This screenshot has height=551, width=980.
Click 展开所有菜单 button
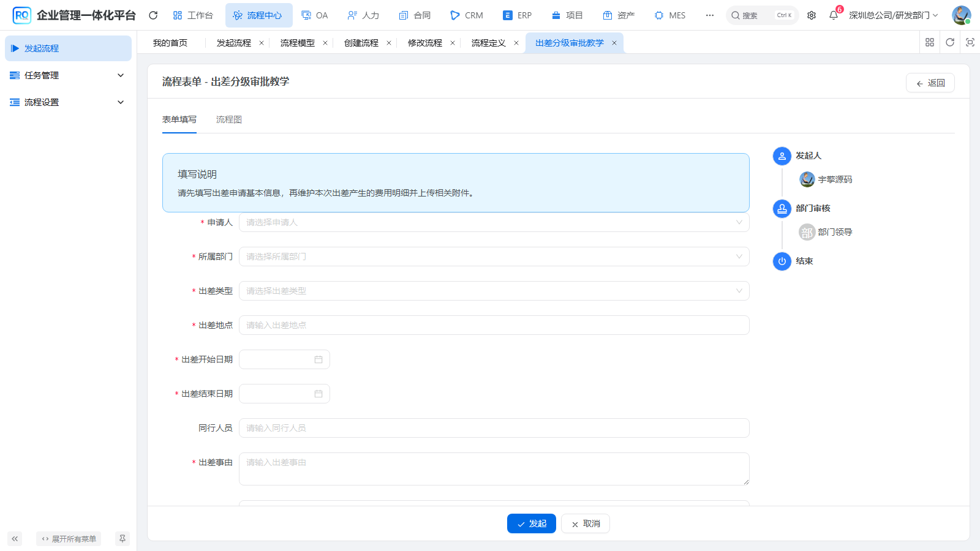[69, 539]
